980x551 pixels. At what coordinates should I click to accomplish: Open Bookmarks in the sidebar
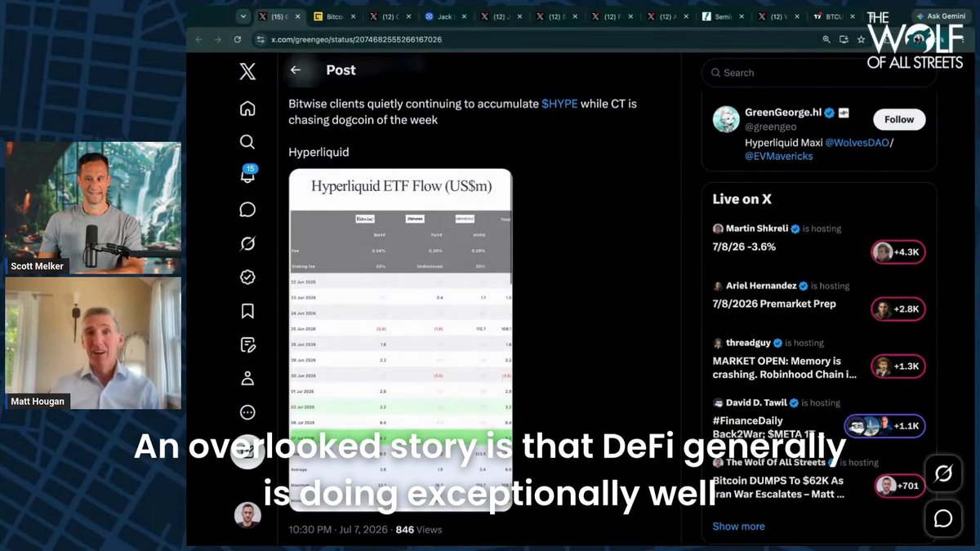(x=247, y=311)
